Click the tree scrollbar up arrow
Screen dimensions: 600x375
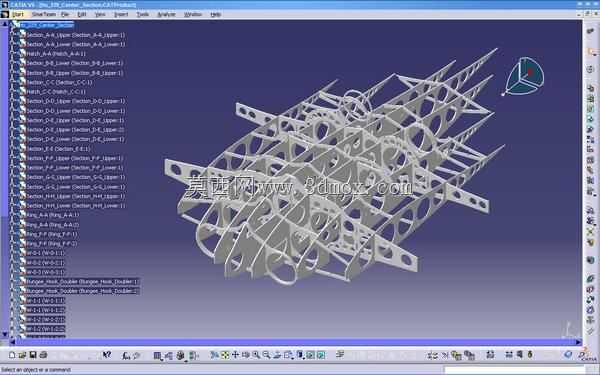(x=5, y=24)
